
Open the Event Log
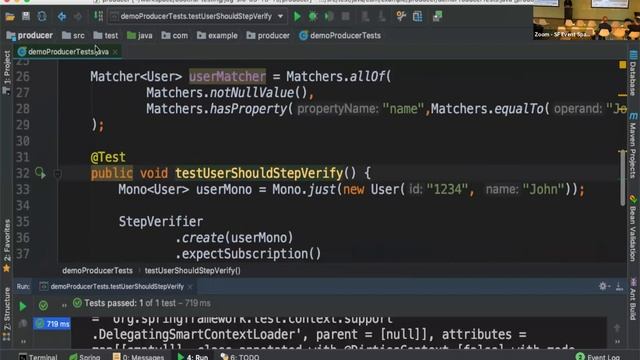pyautogui.click(x=598, y=357)
